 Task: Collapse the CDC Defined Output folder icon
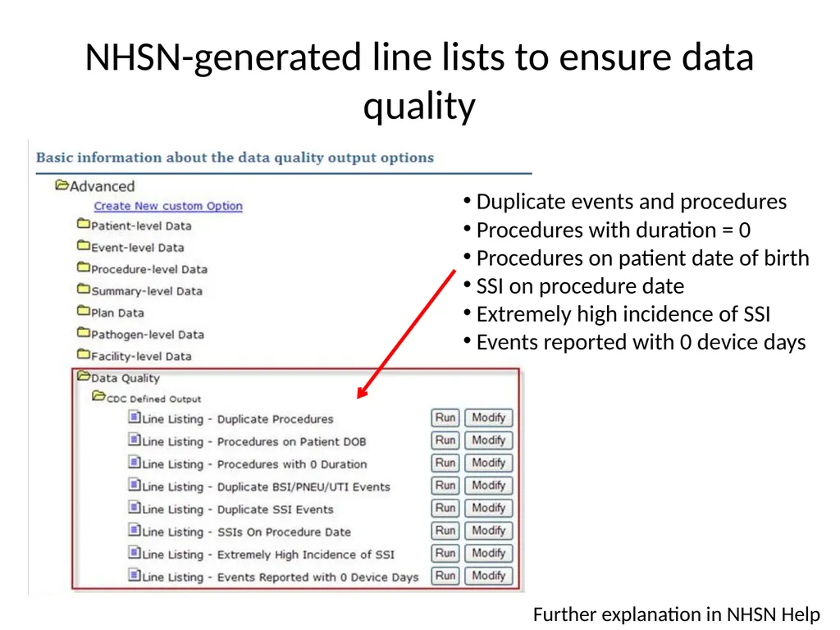[x=98, y=396]
